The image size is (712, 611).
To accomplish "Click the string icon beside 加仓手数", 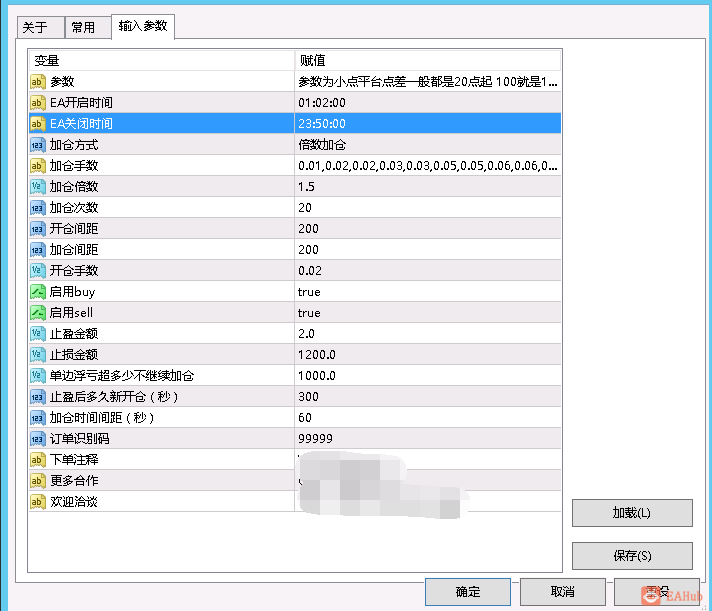I will point(38,166).
